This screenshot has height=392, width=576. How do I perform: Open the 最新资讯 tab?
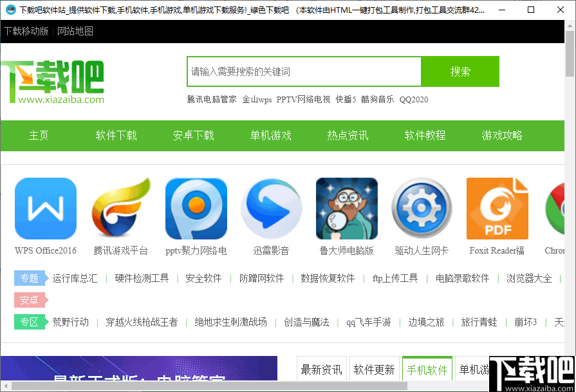(x=321, y=369)
